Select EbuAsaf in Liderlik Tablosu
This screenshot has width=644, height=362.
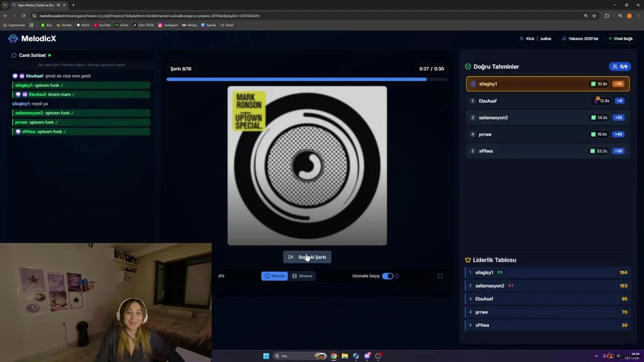coord(548,299)
